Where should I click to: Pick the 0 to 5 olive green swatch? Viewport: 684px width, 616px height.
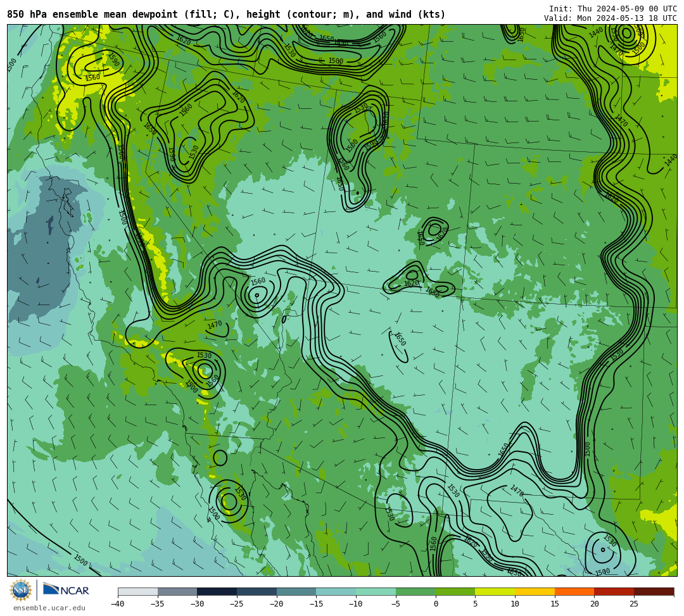455,591
